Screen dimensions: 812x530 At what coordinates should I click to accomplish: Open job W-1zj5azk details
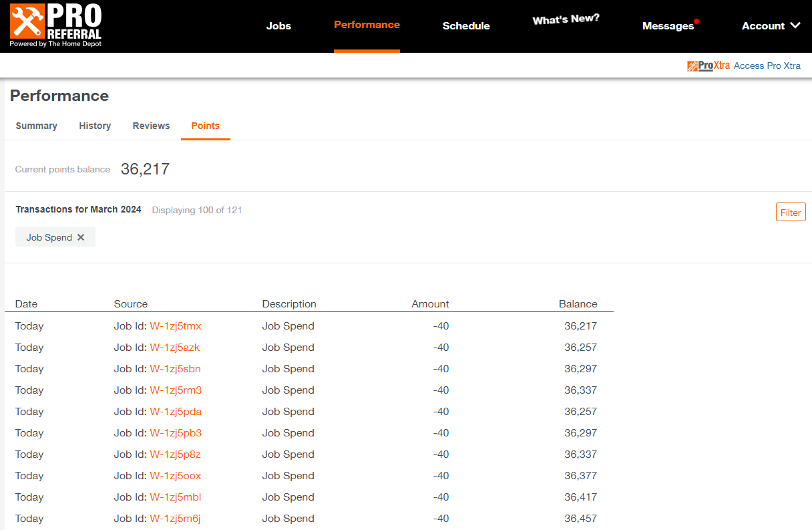[x=174, y=347]
